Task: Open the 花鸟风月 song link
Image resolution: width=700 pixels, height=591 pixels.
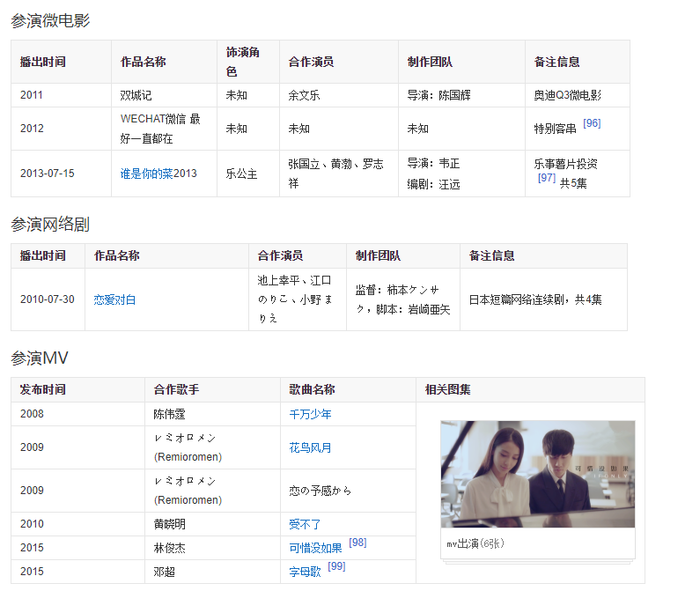Action: click(x=310, y=447)
